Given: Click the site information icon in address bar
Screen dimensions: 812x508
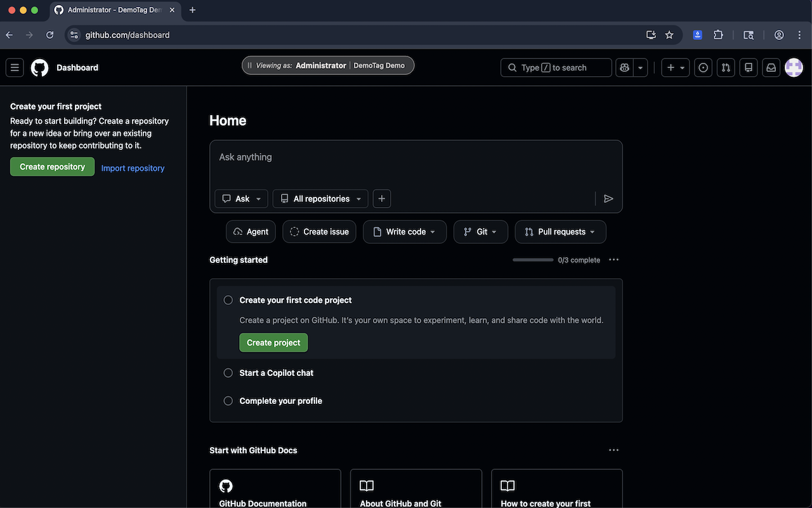Looking at the screenshot, I should (x=74, y=35).
